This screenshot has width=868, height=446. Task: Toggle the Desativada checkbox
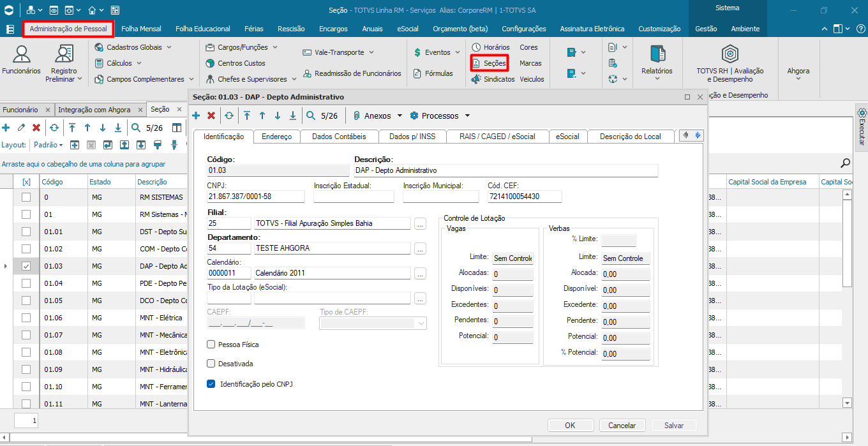(211, 364)
